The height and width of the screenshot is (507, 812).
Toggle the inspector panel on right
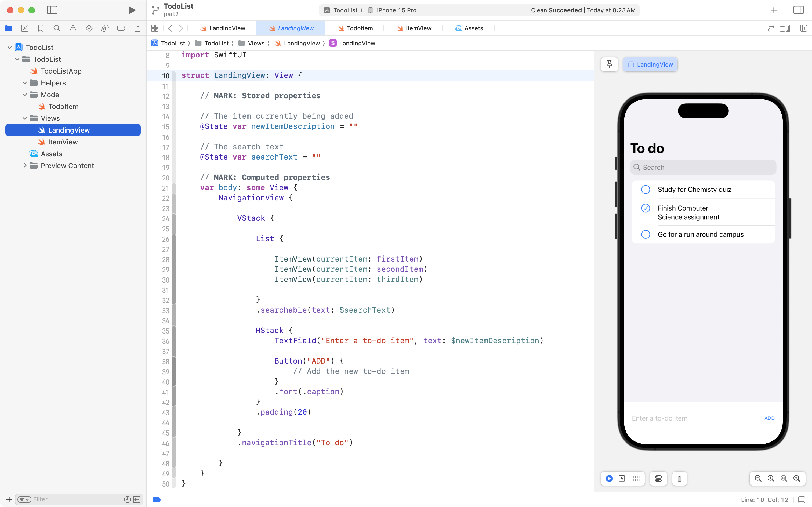tap(798, 10)
